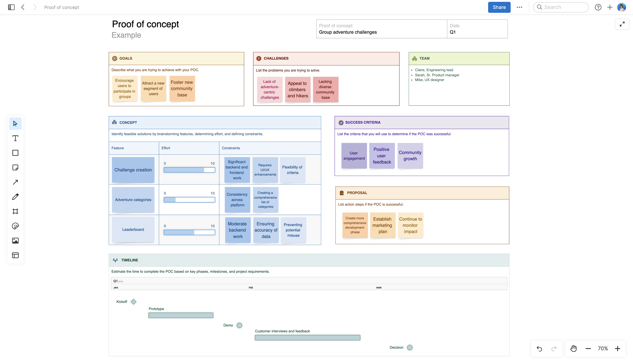Open the plus create-new menu

(610, 7)
